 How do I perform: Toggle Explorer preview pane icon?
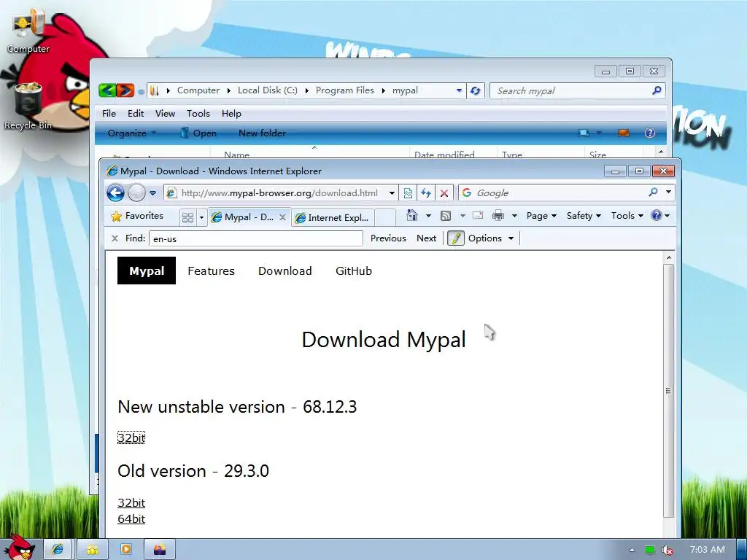point(624,133)
